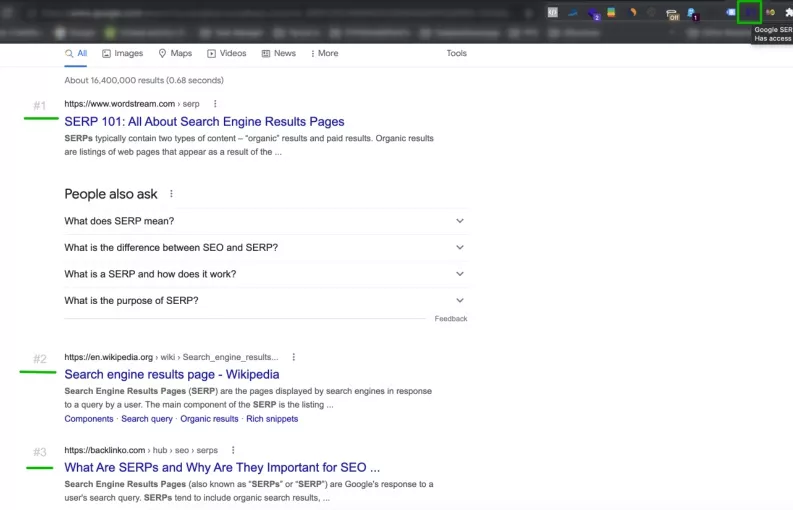Open the People also ask options menu

171,194
